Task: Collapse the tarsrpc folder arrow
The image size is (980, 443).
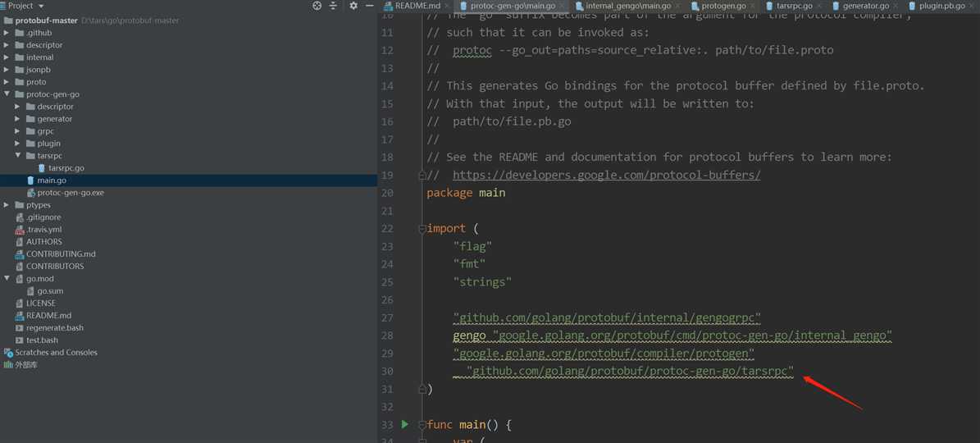Action: [x=18, y=156]
